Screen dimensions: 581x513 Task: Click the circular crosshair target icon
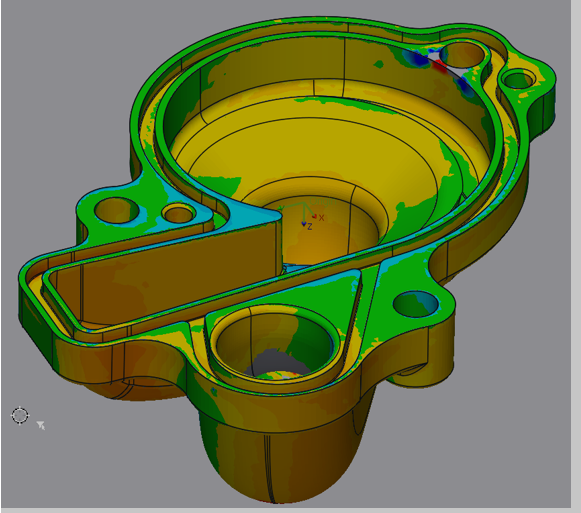[x=20, y=415]
